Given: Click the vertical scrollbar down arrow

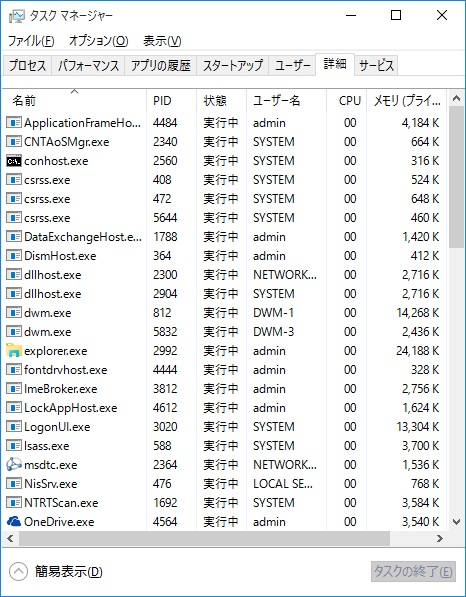Looking at the screenshot, I should tap(456, 522).
